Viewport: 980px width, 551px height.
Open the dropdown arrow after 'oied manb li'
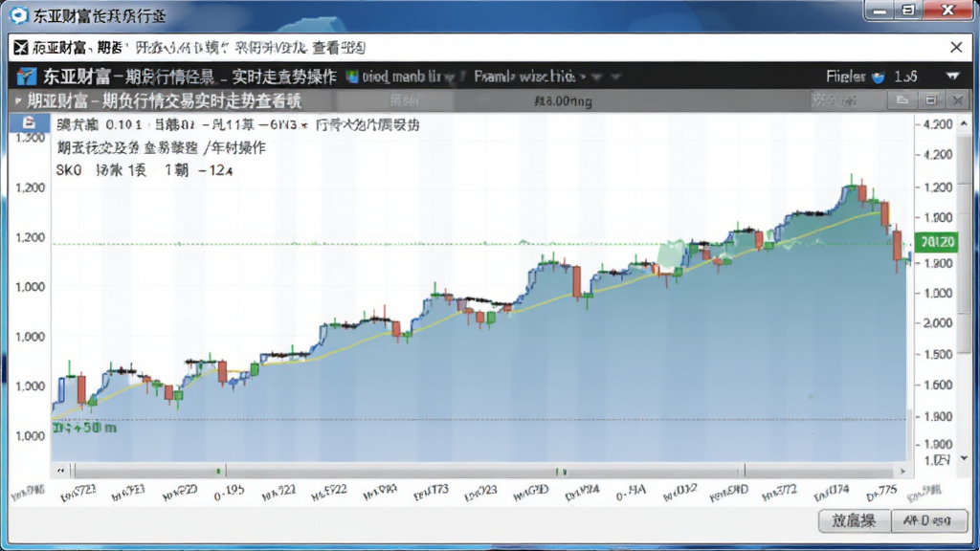[x=450, y=77]
